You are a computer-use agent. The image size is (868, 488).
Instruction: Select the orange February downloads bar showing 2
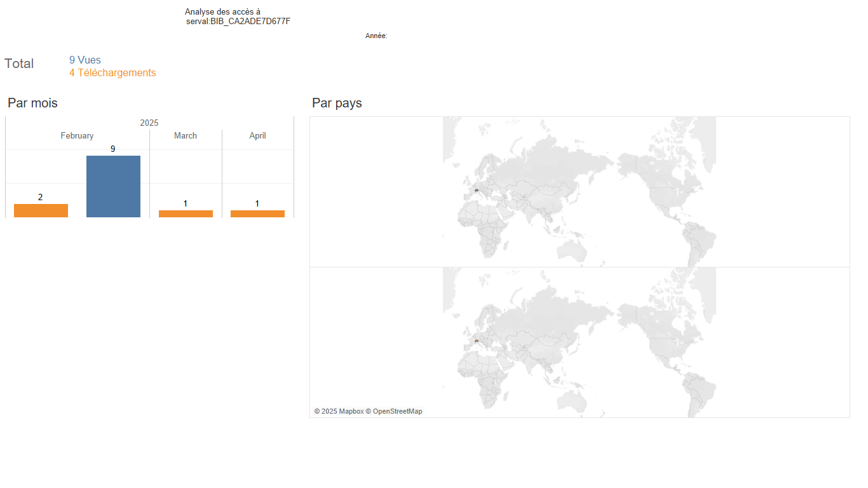(x=41, y=210)
